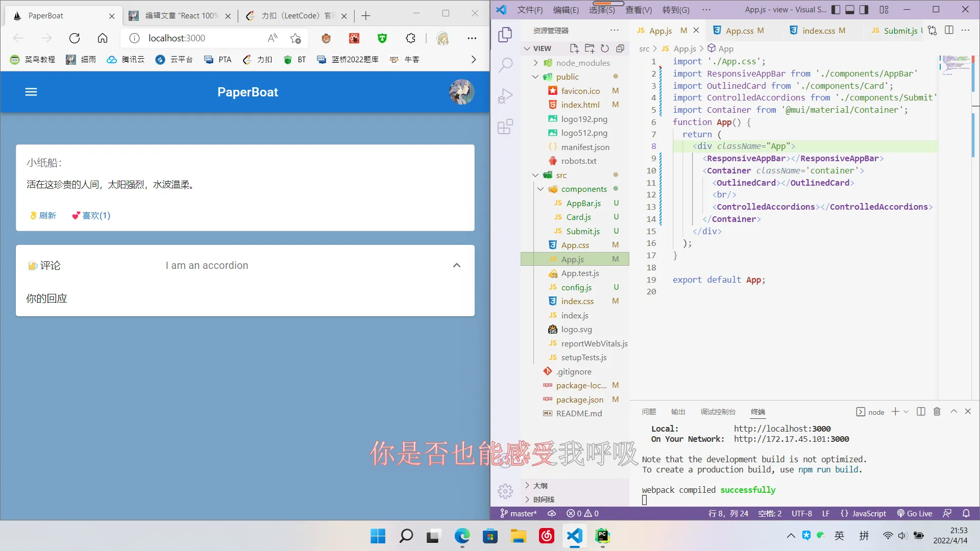
Task: Click New File icon in explorer header
Action: tap(574, 48)
